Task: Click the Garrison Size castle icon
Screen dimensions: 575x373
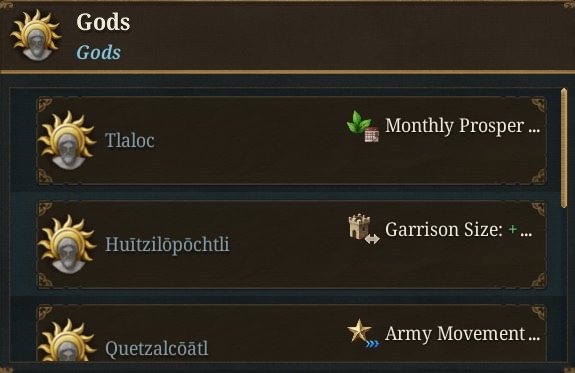Action: (x=359, y=227)
